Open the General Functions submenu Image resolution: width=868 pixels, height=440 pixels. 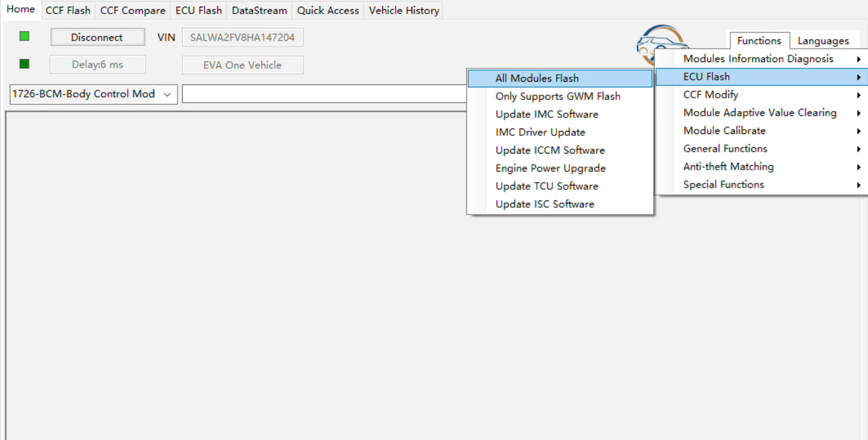coord(762,148)
